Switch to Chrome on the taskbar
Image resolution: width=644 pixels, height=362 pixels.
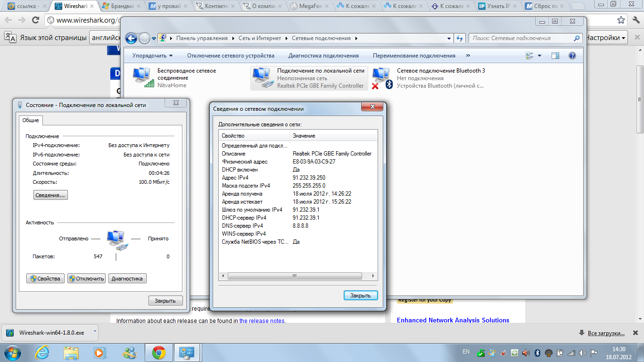pyautogui.click(x=158, y=352)
